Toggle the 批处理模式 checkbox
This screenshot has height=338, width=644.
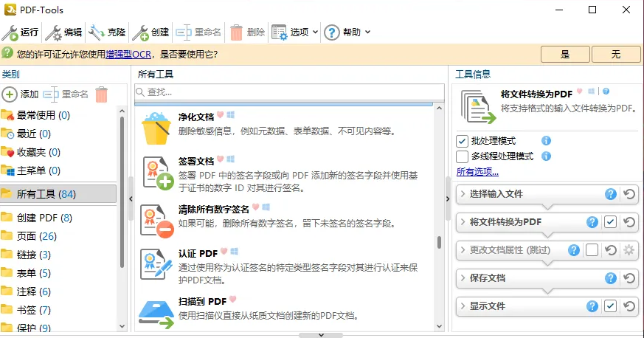pyautogui.click(x=462, y=141)
